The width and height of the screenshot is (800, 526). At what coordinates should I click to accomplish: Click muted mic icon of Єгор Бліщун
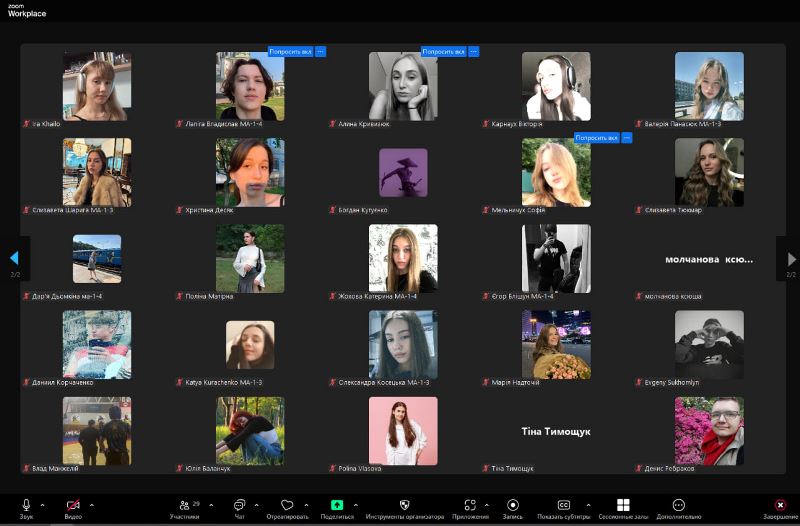pos(485,296)
